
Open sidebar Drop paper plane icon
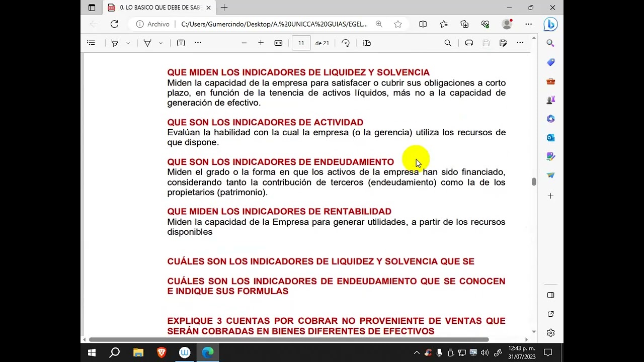point(550,175)
